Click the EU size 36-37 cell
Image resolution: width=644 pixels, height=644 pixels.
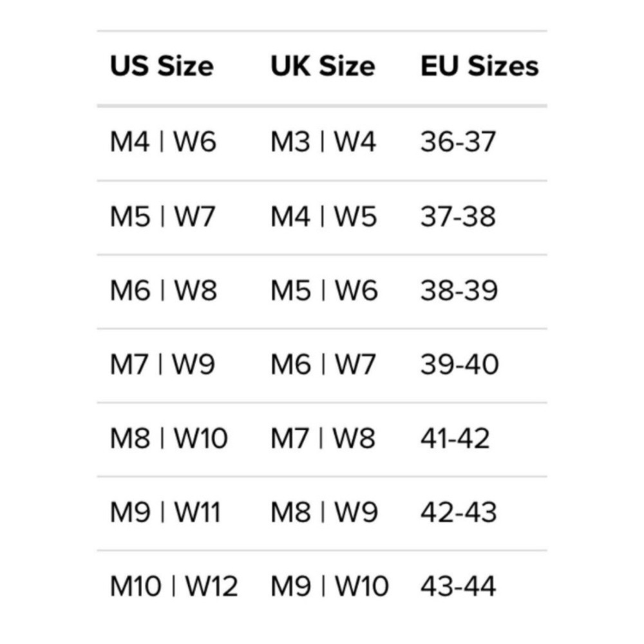(459, 142)
